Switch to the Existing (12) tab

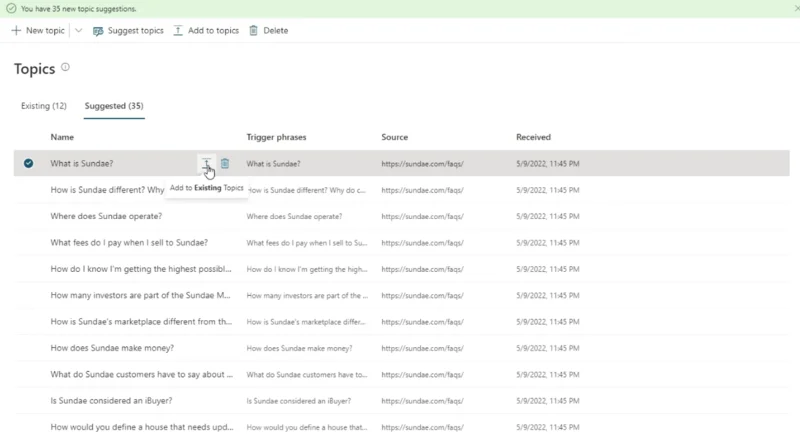(x=44, y=106)
